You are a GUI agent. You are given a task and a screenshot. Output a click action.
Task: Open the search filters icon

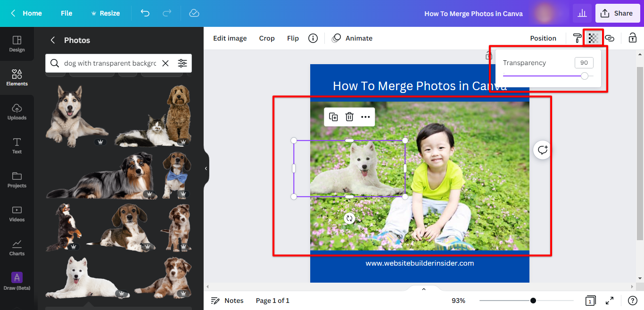(x=182, y=63)
